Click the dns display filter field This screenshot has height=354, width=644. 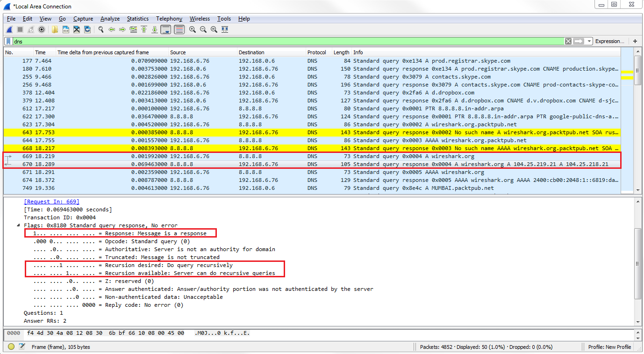coord(280,41)
